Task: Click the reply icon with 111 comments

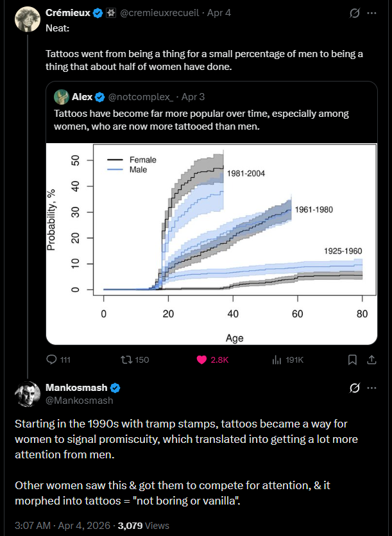Action: (53, 359)
